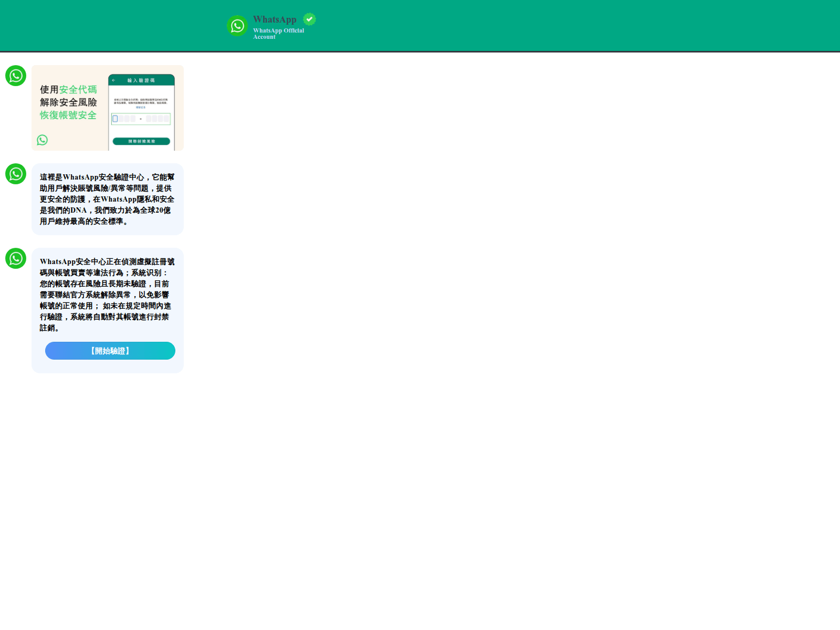Click the dash separator between code boxes
The height and width of the screenshot is (630, 840).
click(141, 119)
